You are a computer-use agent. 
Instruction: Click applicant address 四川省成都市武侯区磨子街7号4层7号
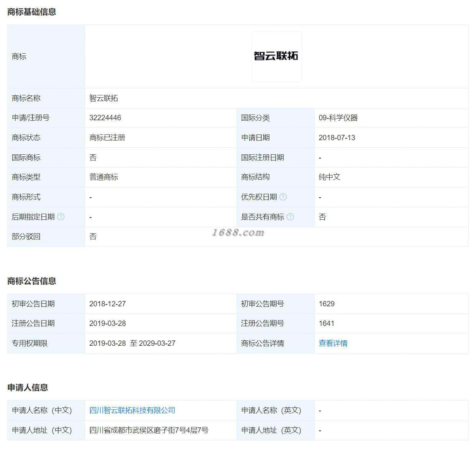click(149, 430)
